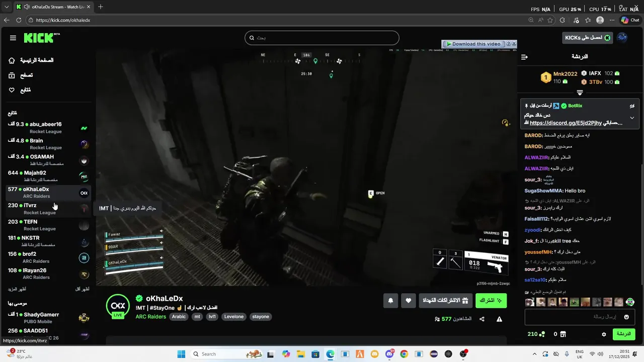The width and height of the screenshot is (644, 362).
Task: Click the chat message input field
Action: [580, 317]
